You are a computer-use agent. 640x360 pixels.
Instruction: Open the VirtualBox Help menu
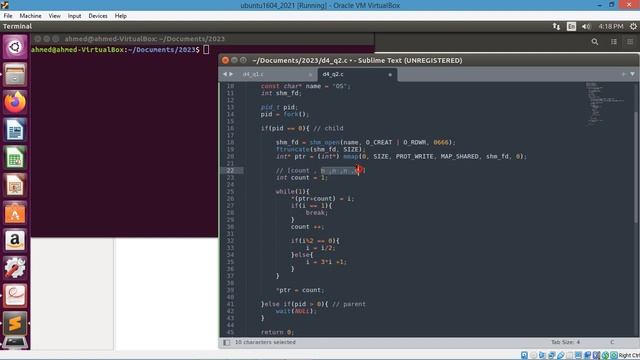(120, 16)
